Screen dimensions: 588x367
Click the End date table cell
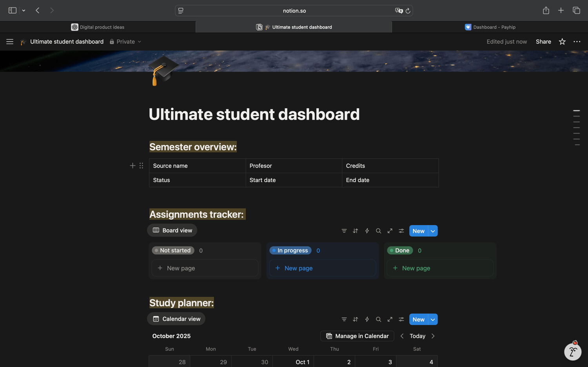(x=390, y=180)
